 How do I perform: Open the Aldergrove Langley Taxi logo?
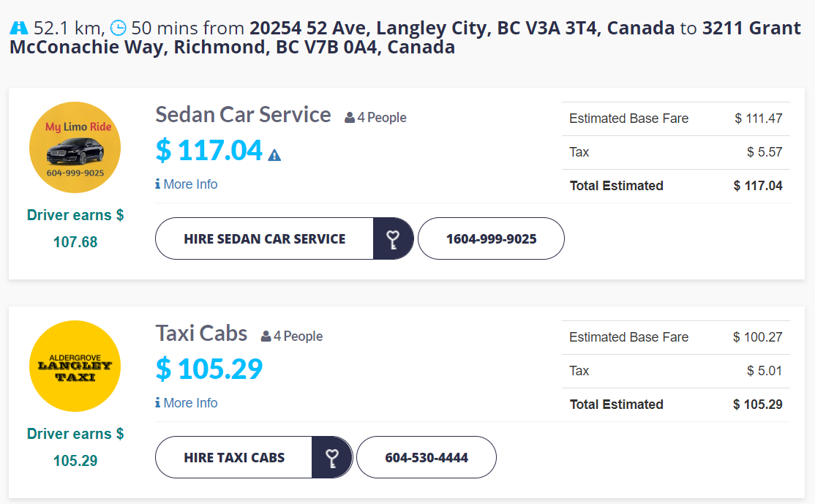click(x=75, y=366)
